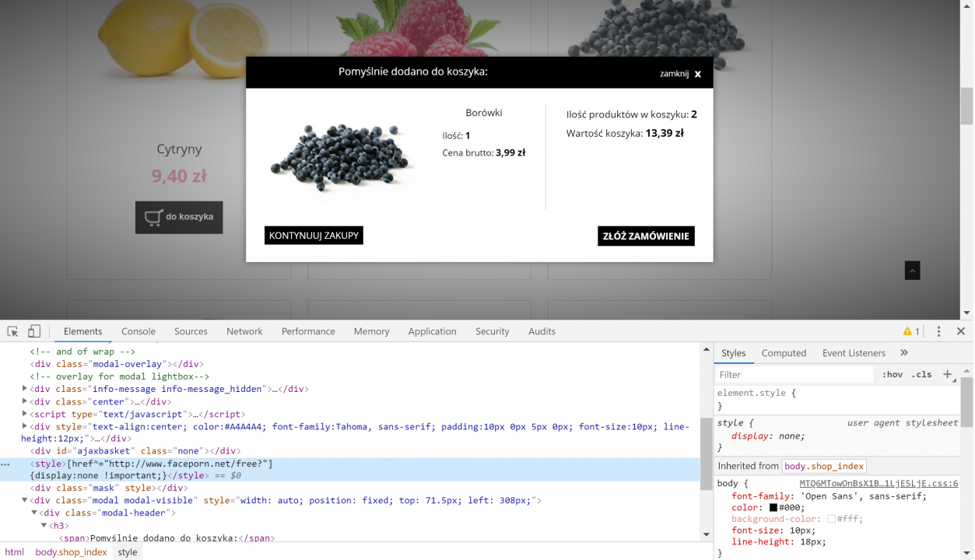Select the Styles sidebar tab
Viewport: 975px width, 560px height.
pos(733,353)
